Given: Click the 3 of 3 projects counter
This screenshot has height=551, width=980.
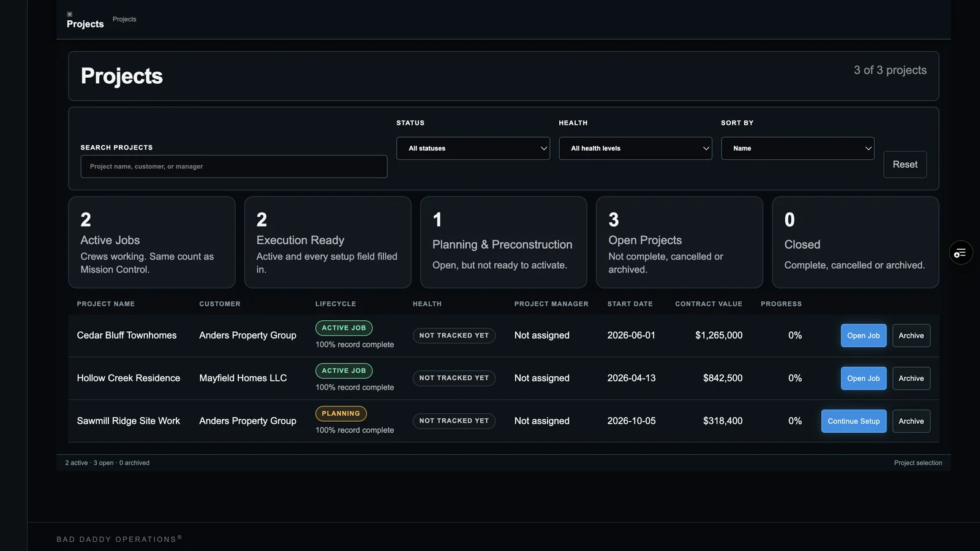Looking at the screenshot, I should (x=890, y=70).
